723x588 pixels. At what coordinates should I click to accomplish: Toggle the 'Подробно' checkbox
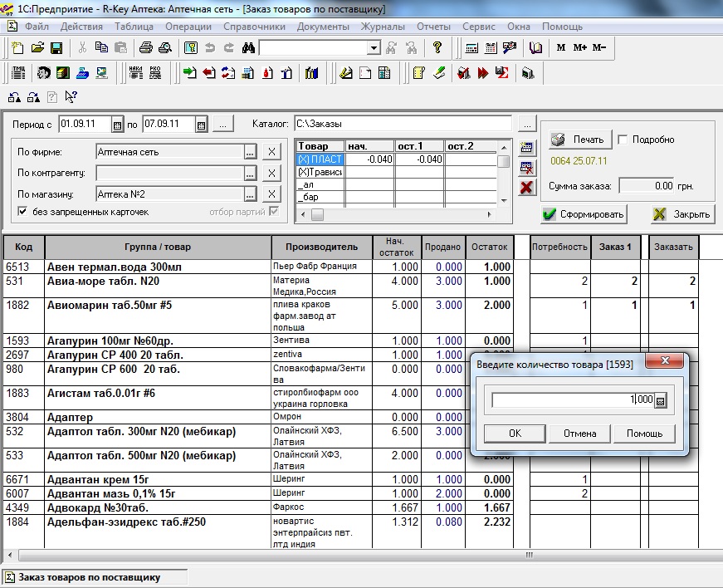pos(623,140)
